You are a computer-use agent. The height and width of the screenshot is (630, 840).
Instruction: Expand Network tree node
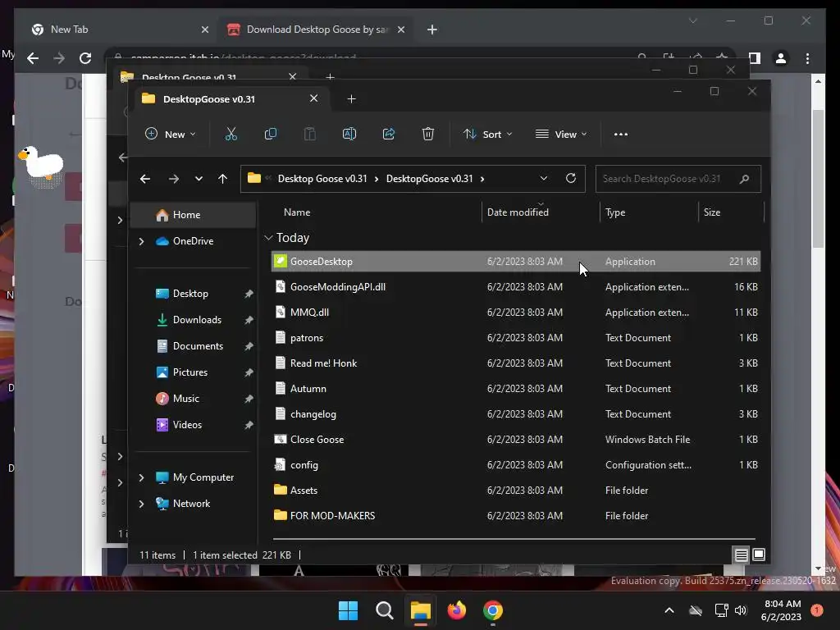[x=141, y=504]
